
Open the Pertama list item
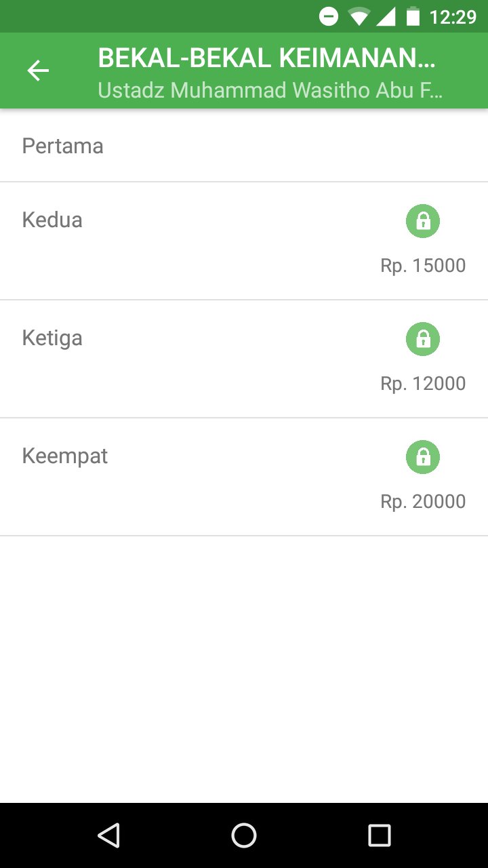point(244,146)
